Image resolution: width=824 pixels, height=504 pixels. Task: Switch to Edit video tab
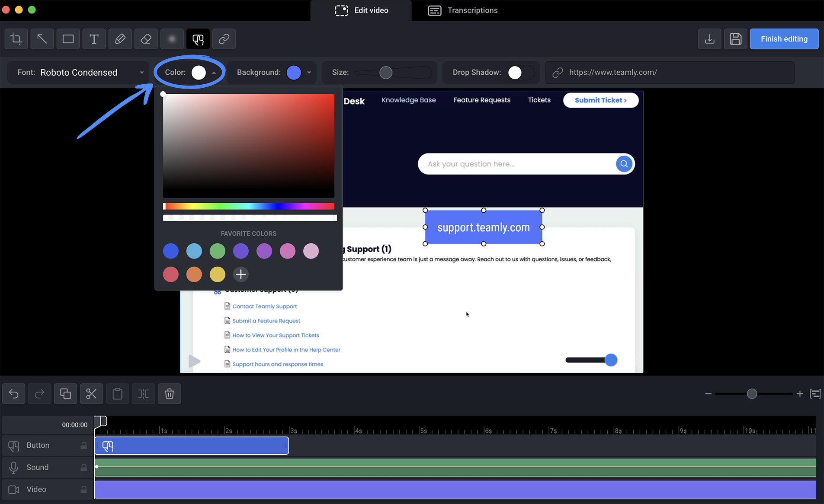tap(362, 10)
